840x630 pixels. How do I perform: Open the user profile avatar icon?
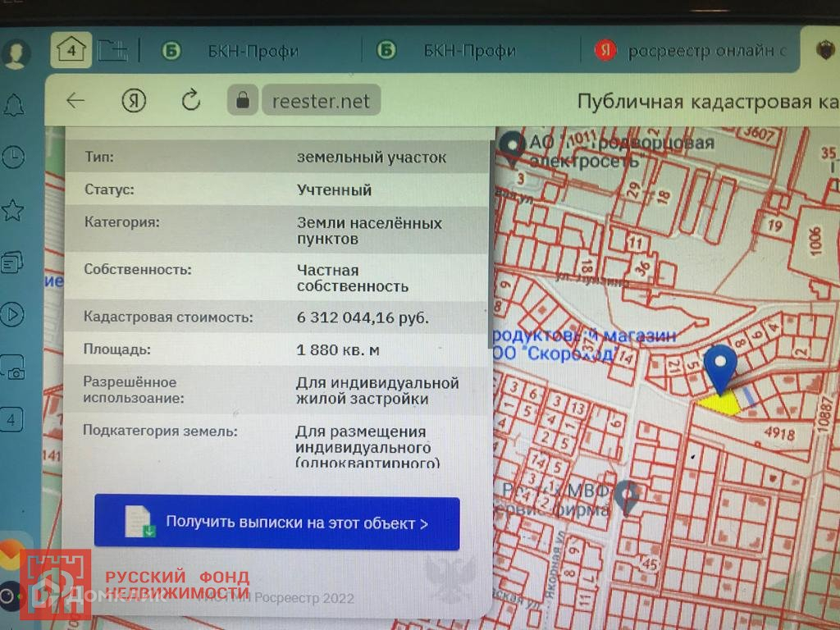(16, 53)
